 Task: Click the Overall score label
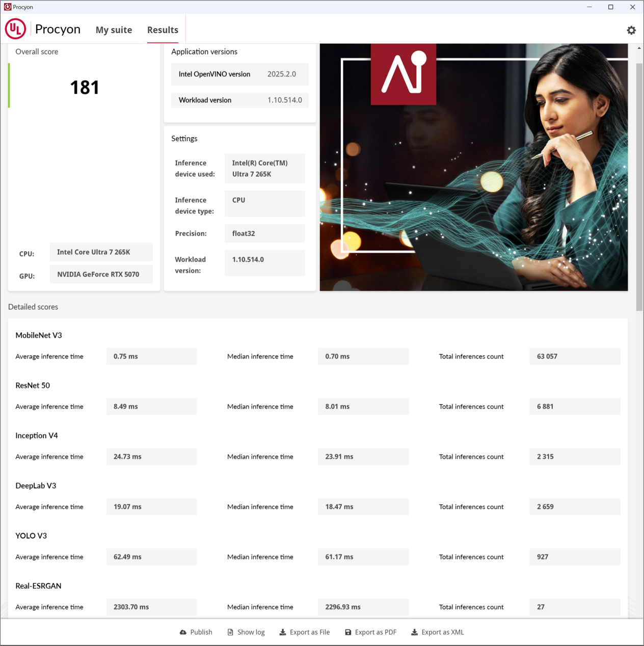[x=37, y=51]
